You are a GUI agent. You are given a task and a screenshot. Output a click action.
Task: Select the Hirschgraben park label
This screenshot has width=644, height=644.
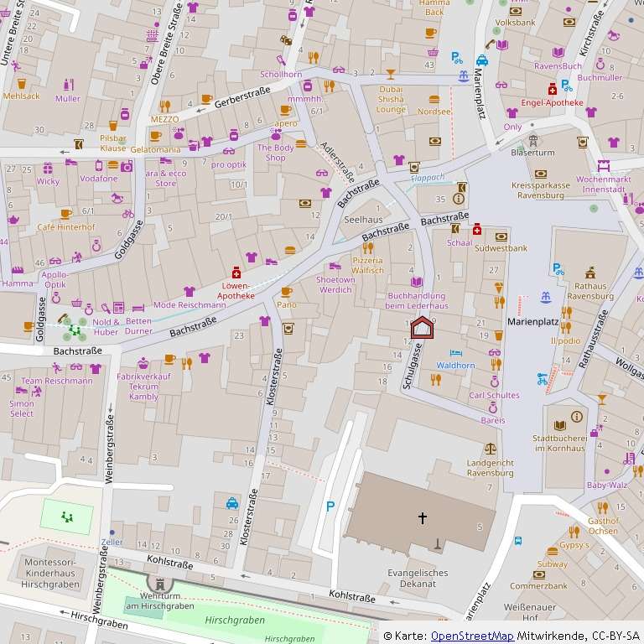click(235, 620)
